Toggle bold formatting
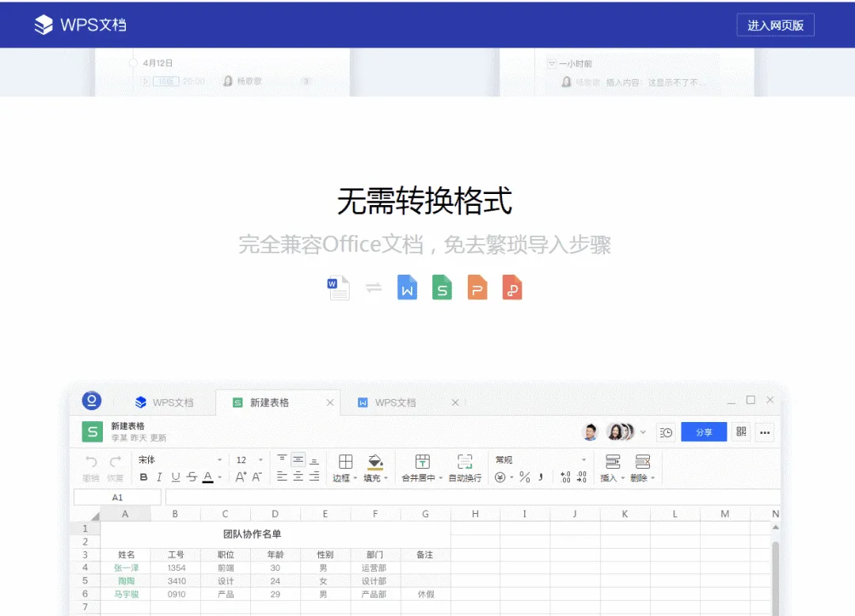This screenshot has height=616, width=855. 143,477
